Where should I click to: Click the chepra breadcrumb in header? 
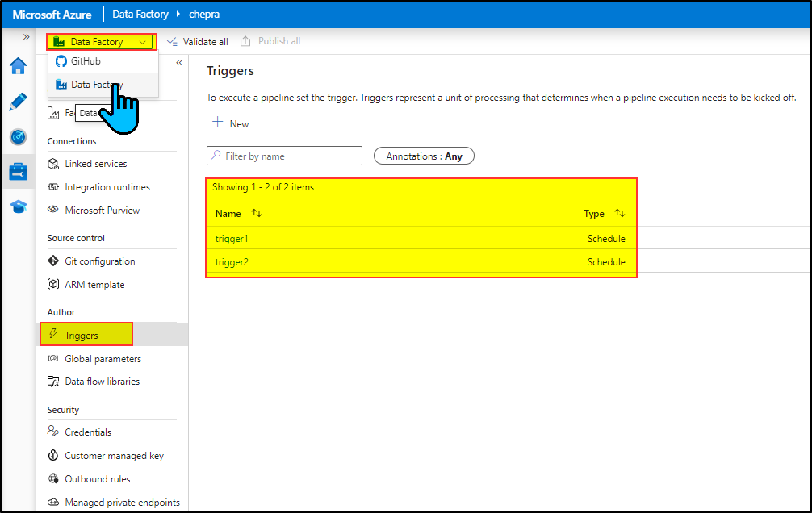pyautogui.click(x=204, y=14)
